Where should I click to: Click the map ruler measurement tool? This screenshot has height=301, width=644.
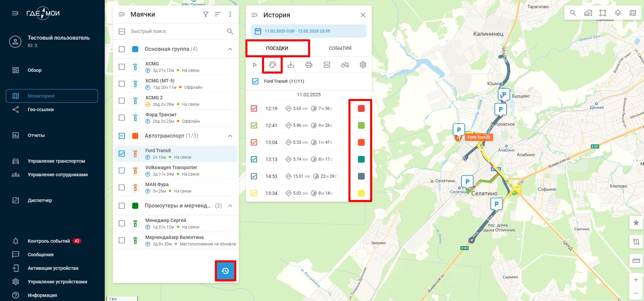tap(636, 261)
